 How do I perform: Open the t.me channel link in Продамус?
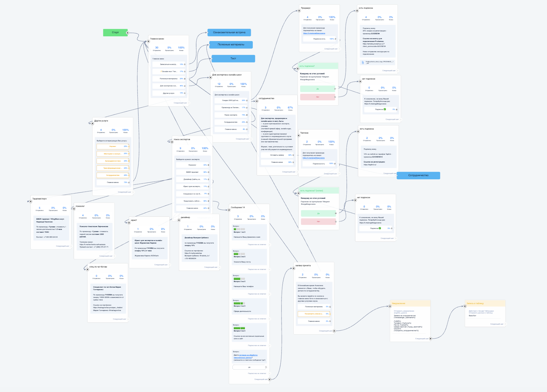tap(314, 33)
